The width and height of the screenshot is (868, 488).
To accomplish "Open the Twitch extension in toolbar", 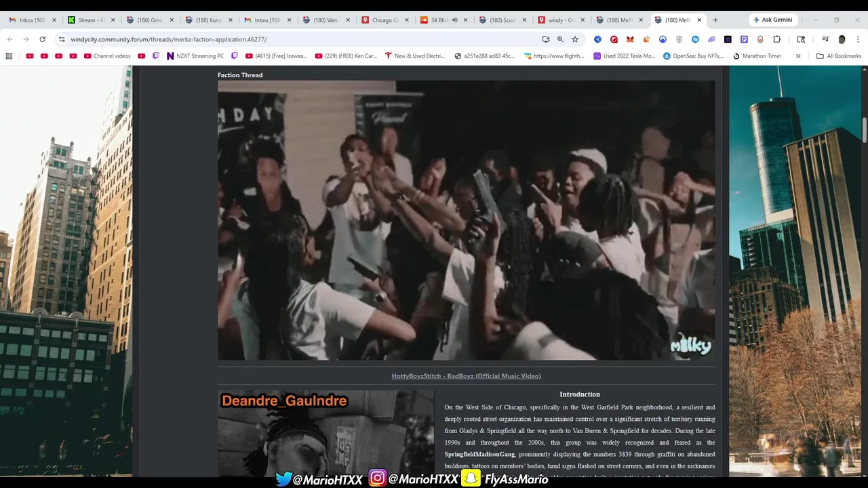I will (744, 39).
